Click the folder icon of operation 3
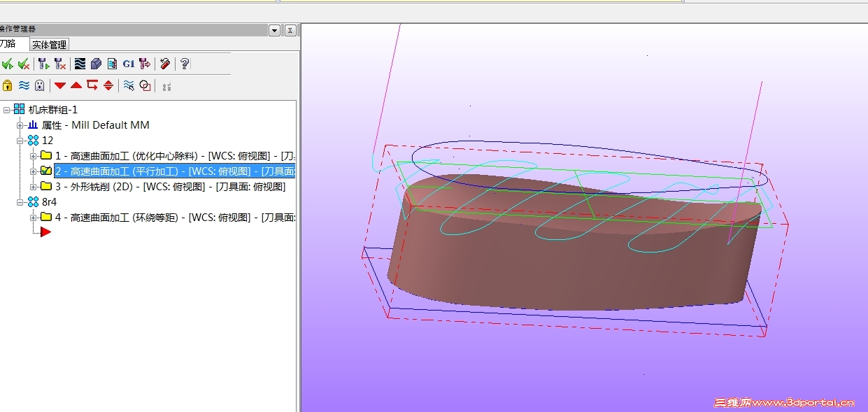The height and width of the screenshot is (412, 868). click(46, 186)
